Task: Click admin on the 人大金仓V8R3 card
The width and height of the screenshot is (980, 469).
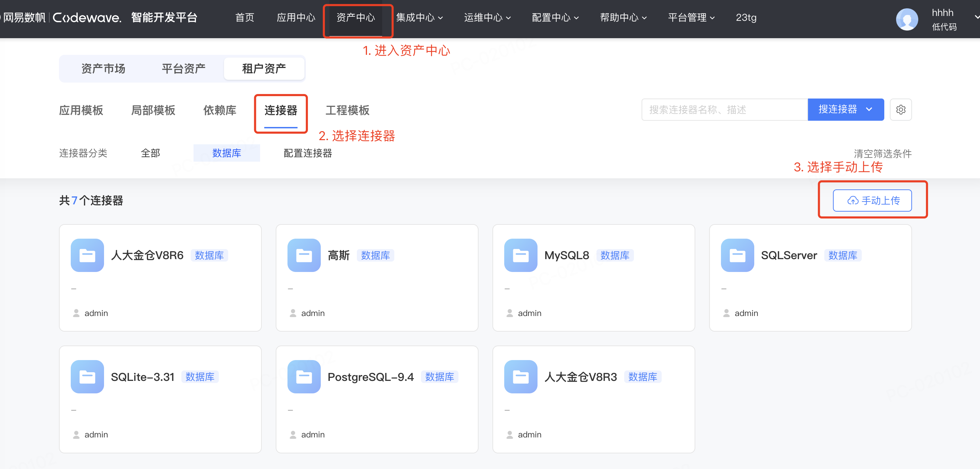Action: click(x=529, y=434)
